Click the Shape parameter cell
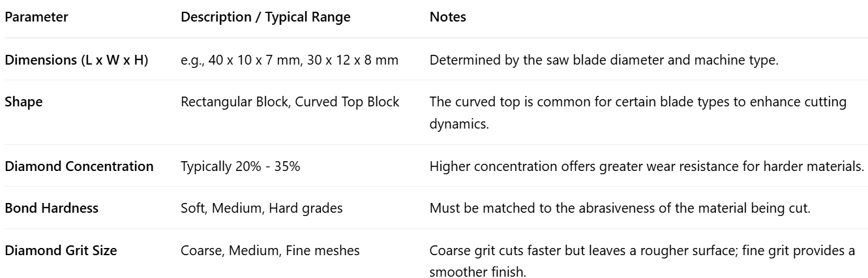 point(20,104)
